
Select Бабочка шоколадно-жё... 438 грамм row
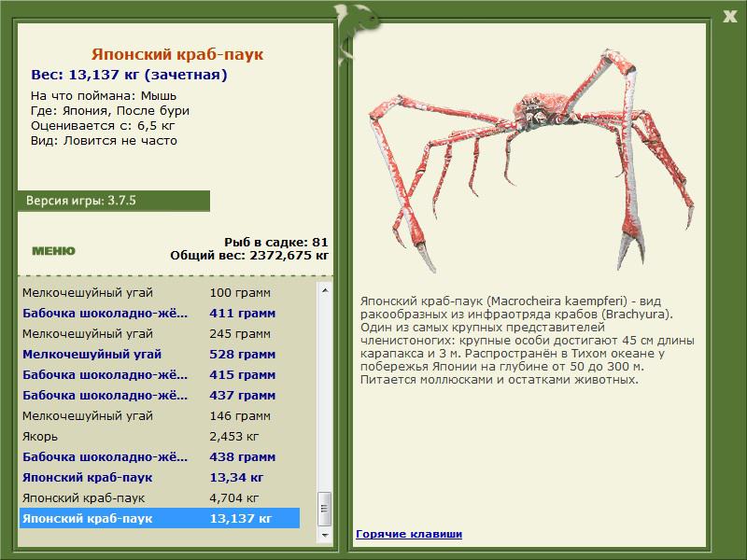click(x=160, y=456)
